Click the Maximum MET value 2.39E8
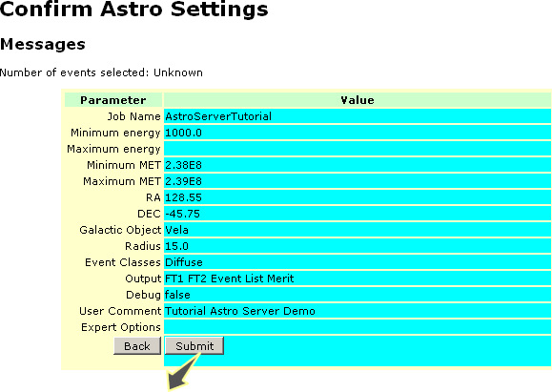The height and width of the screenshot is (392, 552). [x=183, y=181]
